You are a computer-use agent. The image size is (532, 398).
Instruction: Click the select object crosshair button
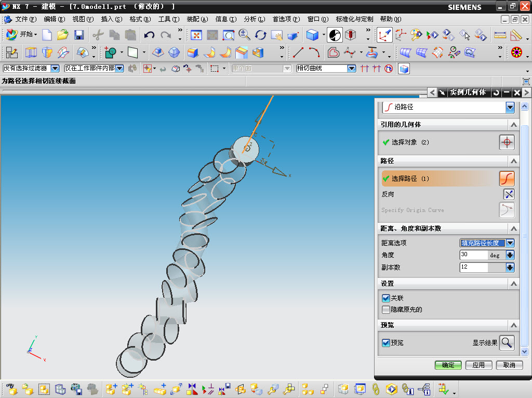click(x=507, y=142)
